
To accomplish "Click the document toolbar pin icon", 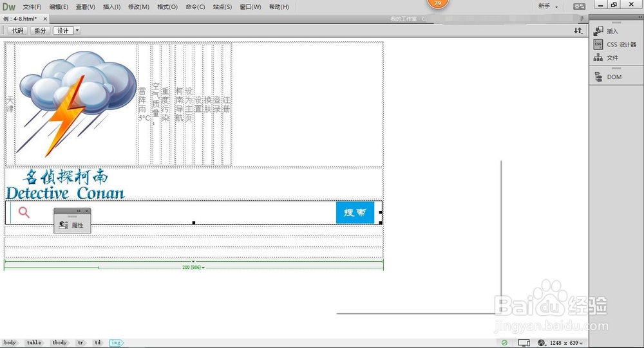I will pyautogui.click(x=582, y=19).
